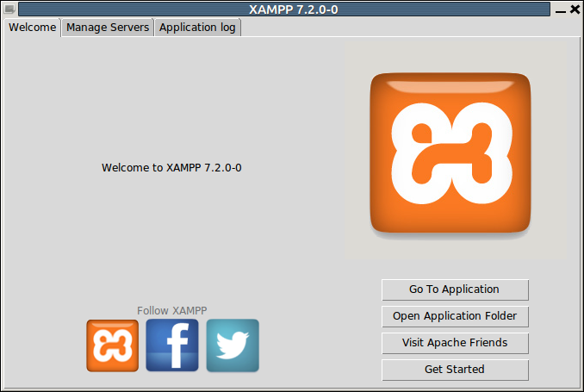Click the large XAMPP logo image
The height and width of the screenshot is (392, 584).
[x=450, y=153]
